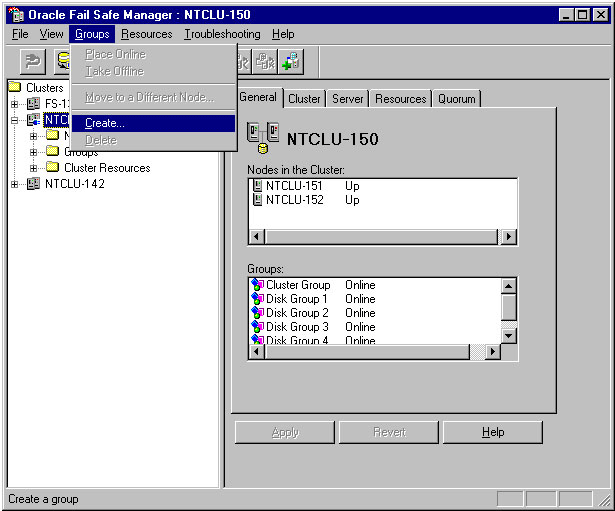Click the add-node toolbar icon with green plus
615x511 pixels.
pos(291,62)
